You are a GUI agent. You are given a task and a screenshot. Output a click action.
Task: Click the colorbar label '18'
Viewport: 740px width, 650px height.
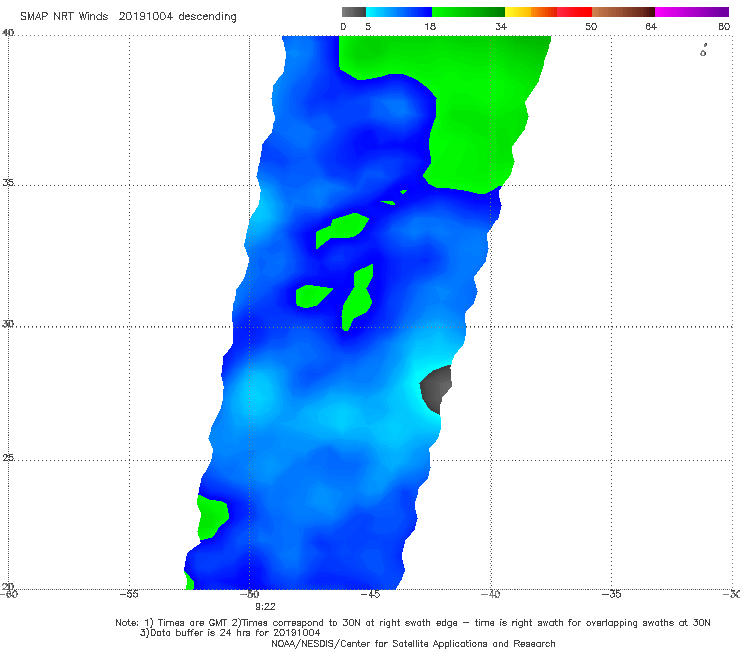pos(430,26)
